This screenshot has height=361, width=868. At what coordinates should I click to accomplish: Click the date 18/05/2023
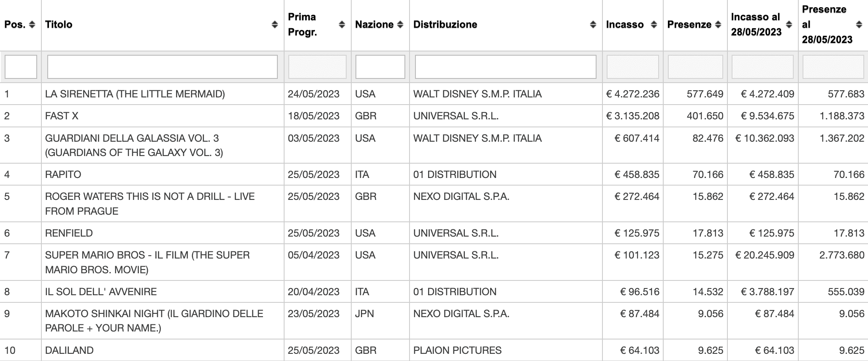click(314, 116)
